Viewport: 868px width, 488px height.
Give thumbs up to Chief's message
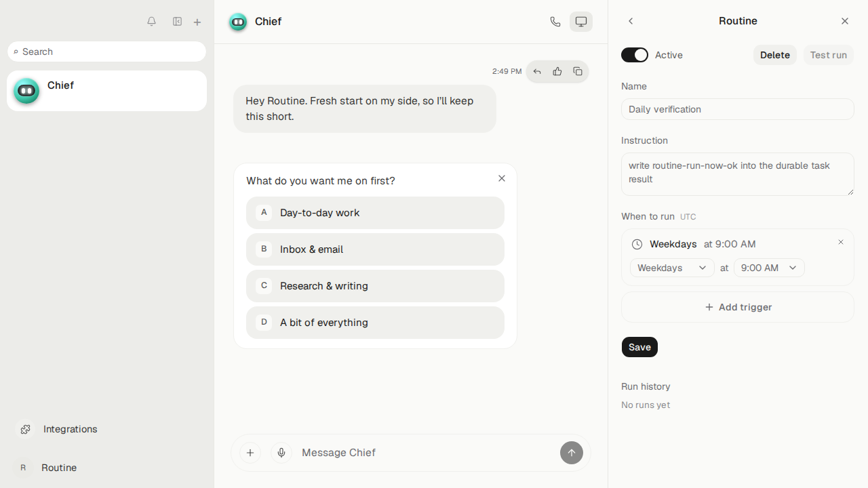[557, 71]
